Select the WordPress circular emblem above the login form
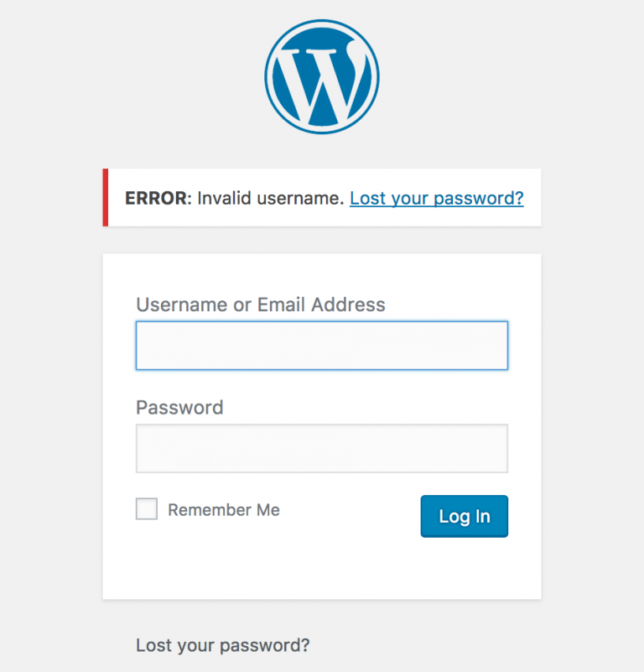Viewport: 644px width, 672px height. pos(321,74)
